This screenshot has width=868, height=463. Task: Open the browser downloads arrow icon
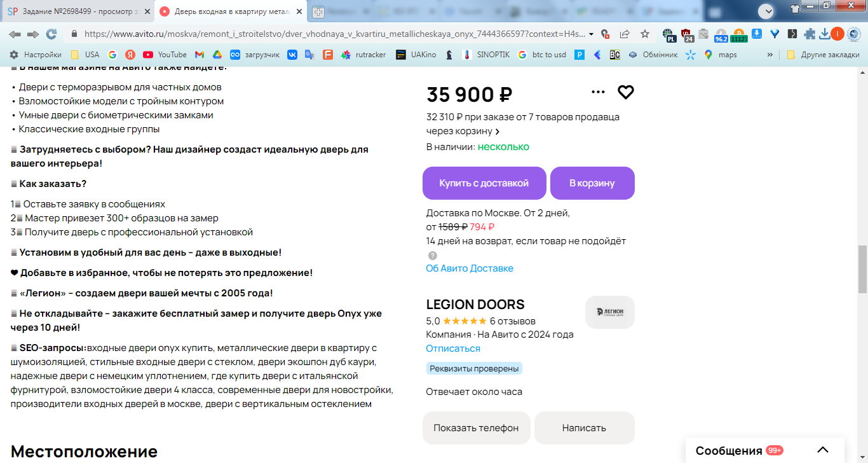(824, 34)
